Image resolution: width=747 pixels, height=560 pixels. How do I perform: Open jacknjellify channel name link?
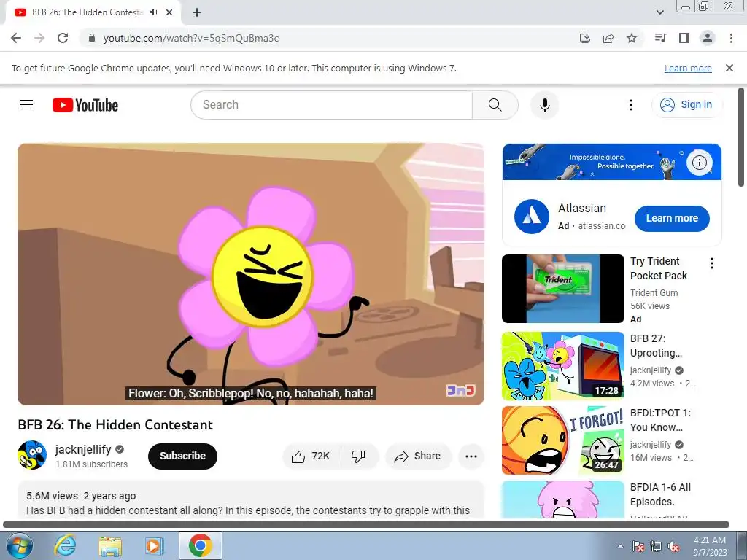(x=83, y=449)
